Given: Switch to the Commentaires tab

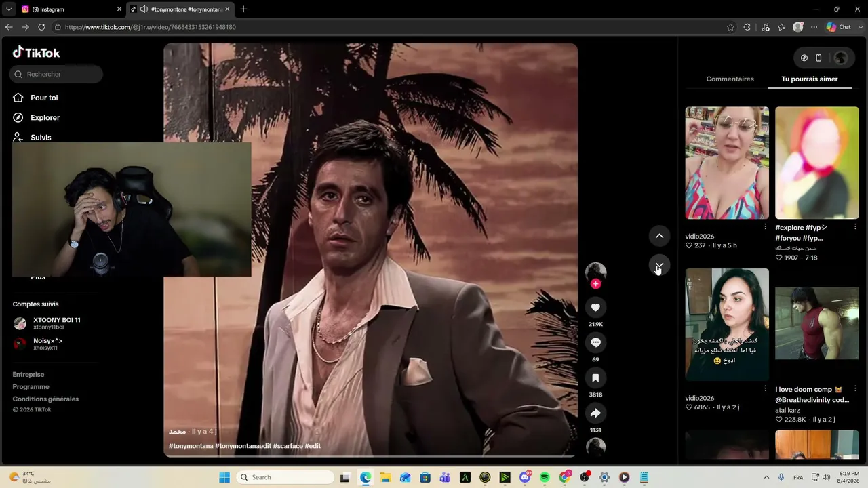Looking at the screenshot, I should pyautogui.click(x=730, y=79).
